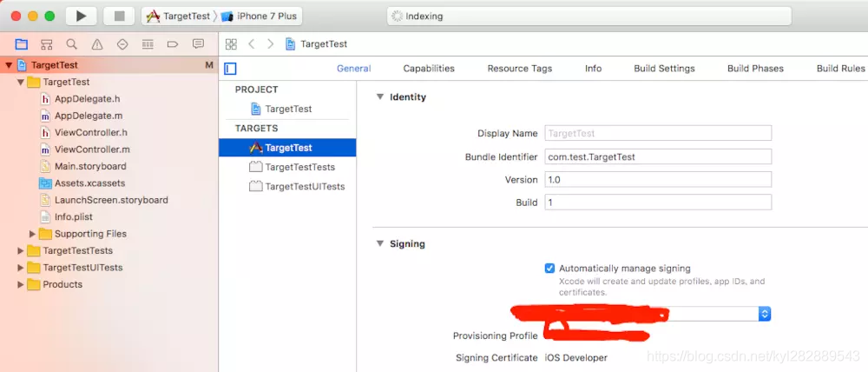Collapse the Identity section
Viewport: 868px width, 372px height.
click(x=380, y=96)
